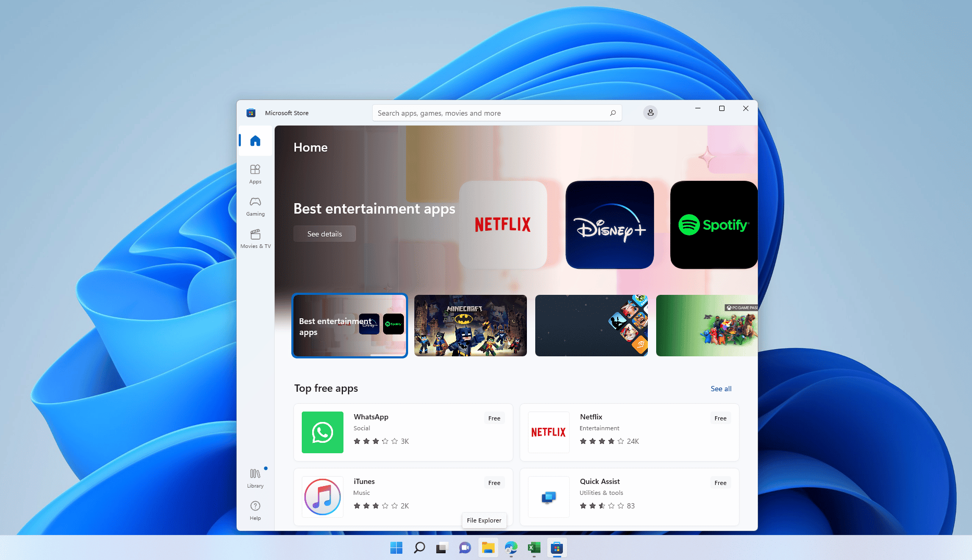Go to Apps section in sidebar

(255, 174)
